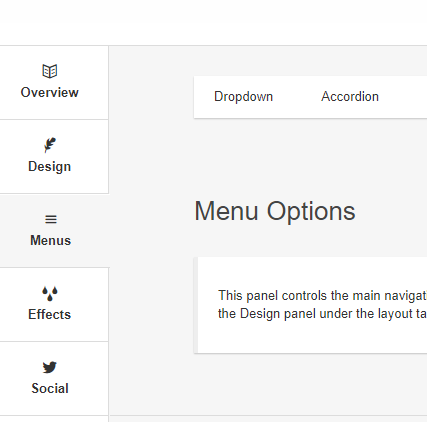Click the open book Overview icon
Image resolution: width=427 pixels, height=422 pixels.
50,71
